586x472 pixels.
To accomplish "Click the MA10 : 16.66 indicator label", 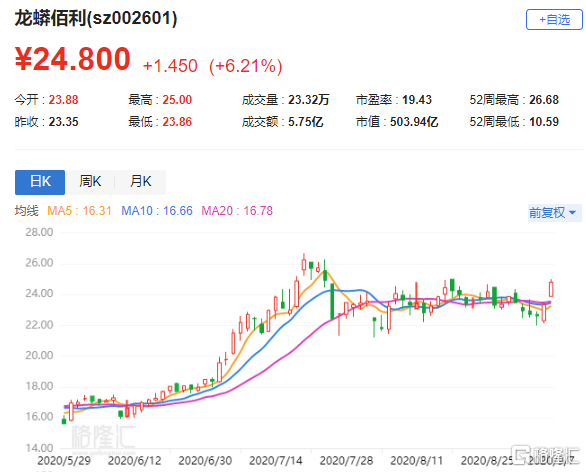I will [157, 211].
